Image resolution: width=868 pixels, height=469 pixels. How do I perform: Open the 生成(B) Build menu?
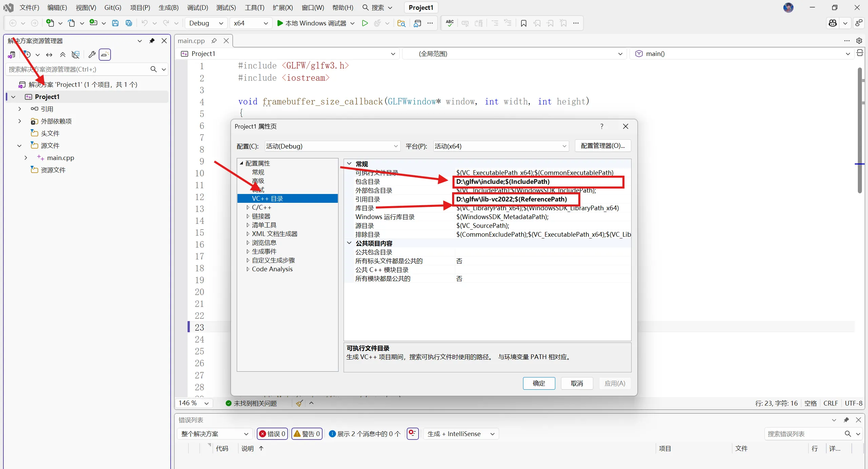pos(168,7)
